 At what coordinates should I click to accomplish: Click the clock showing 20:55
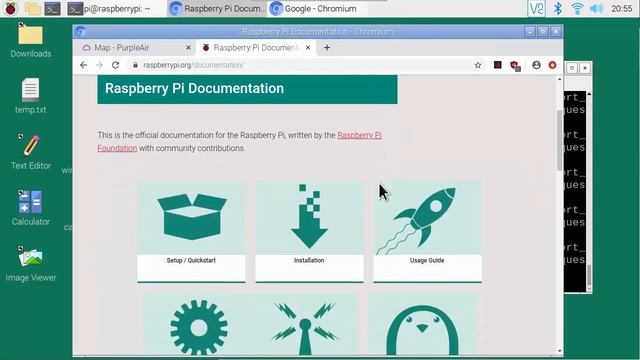point(621,9)
